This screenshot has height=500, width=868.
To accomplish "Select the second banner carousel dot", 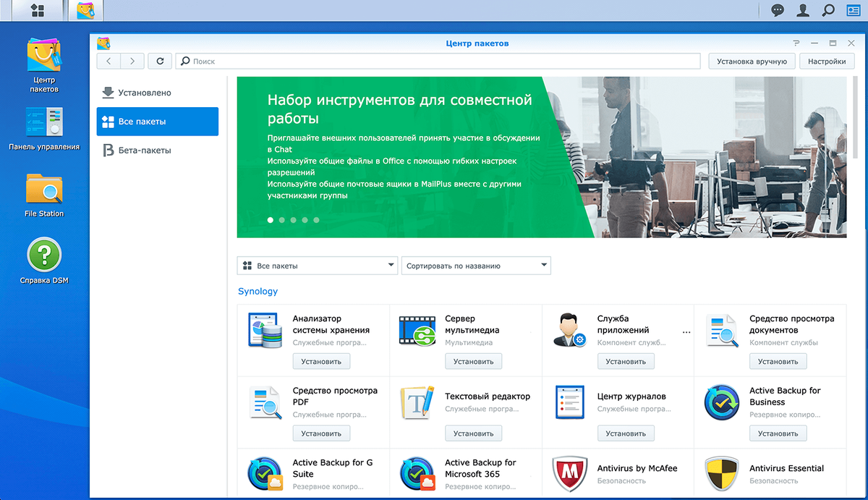I will tap(282, 219).
